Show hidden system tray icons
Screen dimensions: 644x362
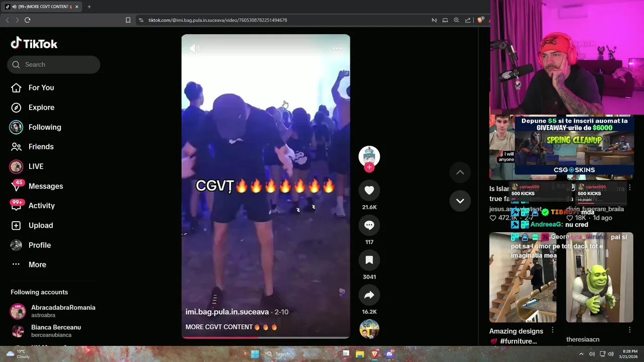[582, 354]
